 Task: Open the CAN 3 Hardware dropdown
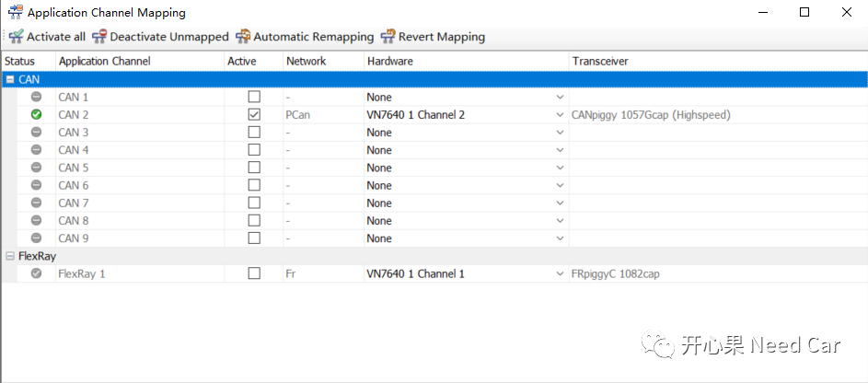[x=560, y=133]
